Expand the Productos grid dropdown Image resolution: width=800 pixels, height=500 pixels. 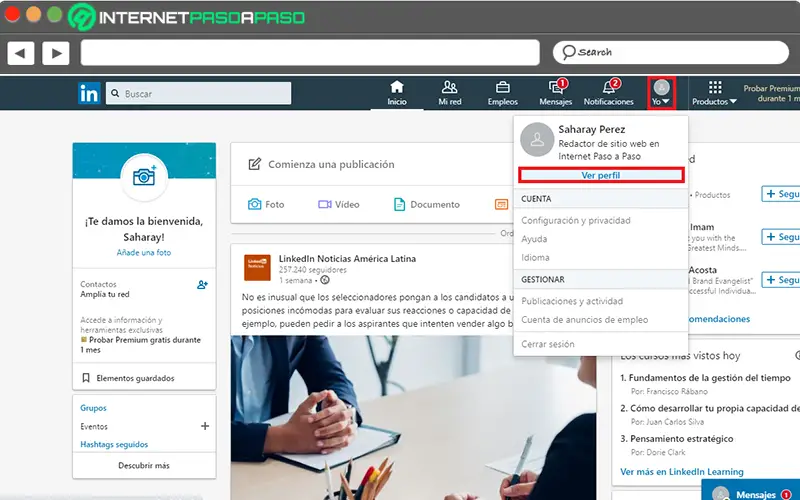[x=714, y=93]
